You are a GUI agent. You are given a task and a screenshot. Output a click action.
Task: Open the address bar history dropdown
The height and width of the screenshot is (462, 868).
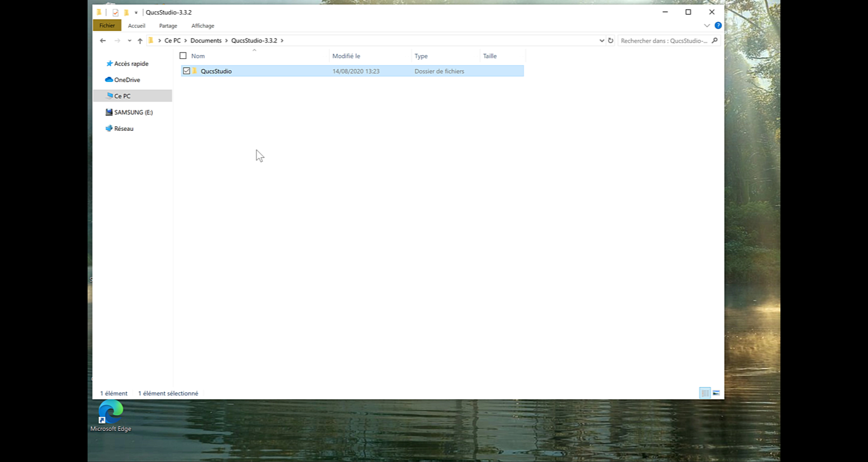(602, 41)
